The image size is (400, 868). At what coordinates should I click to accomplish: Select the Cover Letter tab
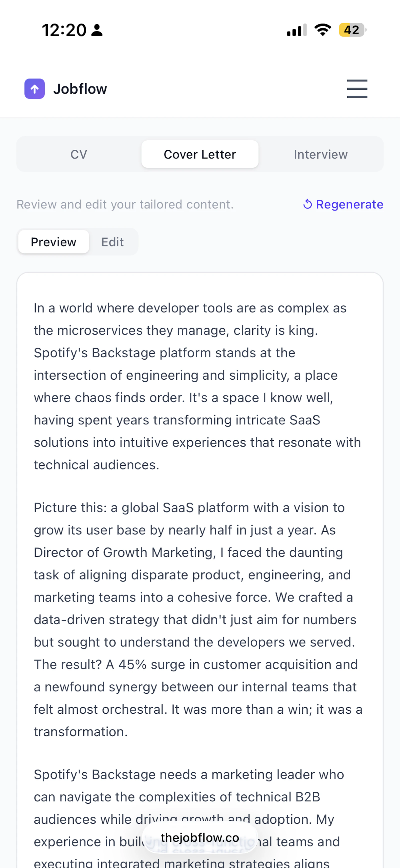pos(200,154)
